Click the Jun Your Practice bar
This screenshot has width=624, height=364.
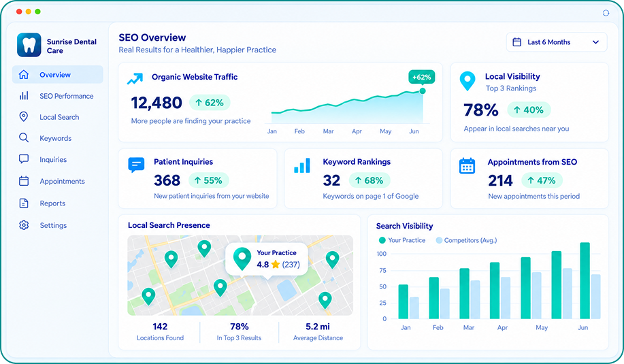pyautogui.click(x=585, y=280)
